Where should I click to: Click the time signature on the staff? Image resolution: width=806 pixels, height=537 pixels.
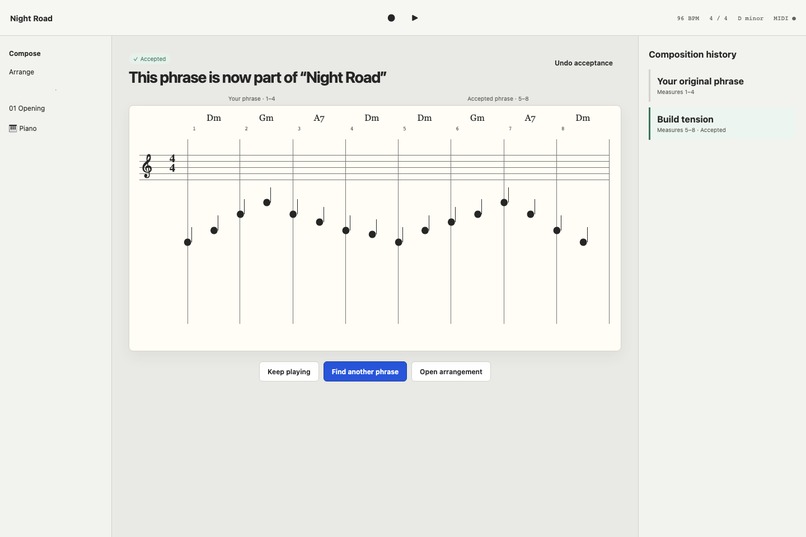coord(172,163)
